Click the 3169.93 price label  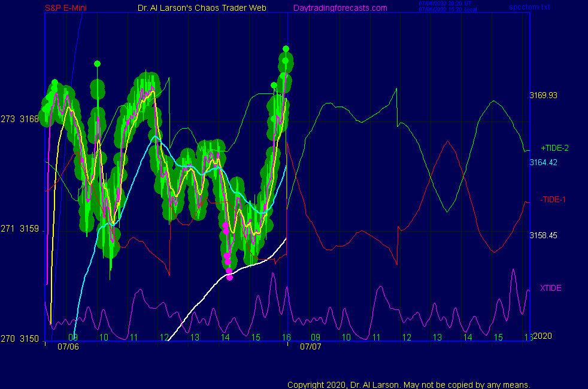tap(543, 95)
